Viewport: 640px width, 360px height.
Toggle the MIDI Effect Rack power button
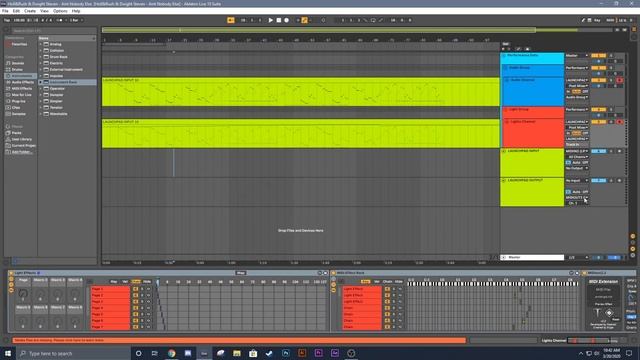(333, 273)
